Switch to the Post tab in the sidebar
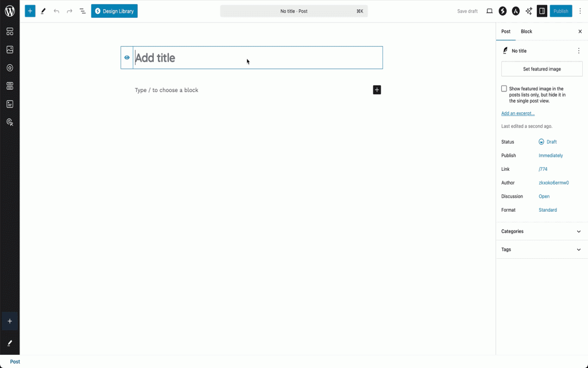This screenshot has width=588, height=368. [506, 32]
